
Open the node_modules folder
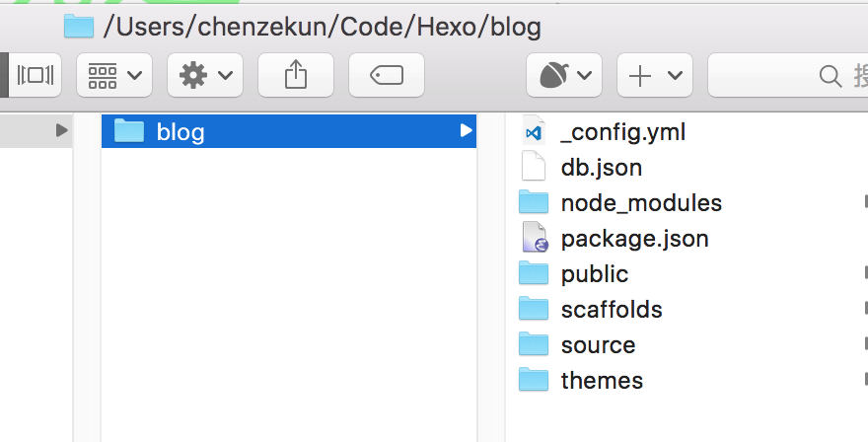tap(641, 202)
